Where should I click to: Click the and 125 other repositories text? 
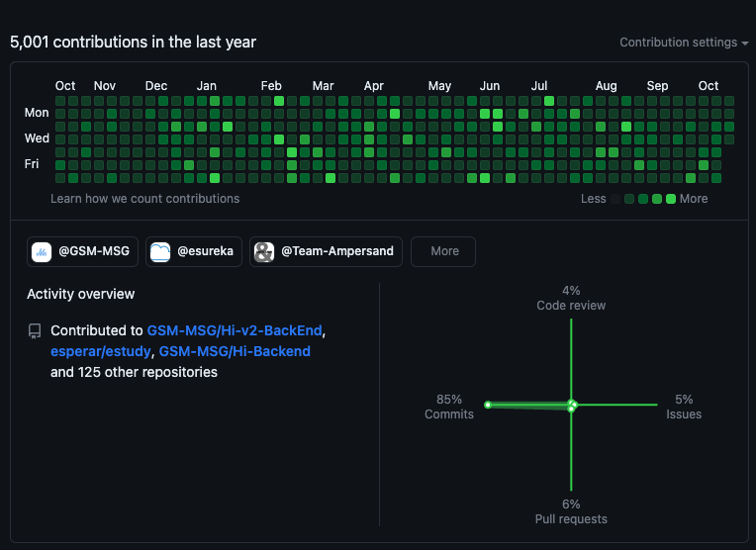(x=134, y=372)
